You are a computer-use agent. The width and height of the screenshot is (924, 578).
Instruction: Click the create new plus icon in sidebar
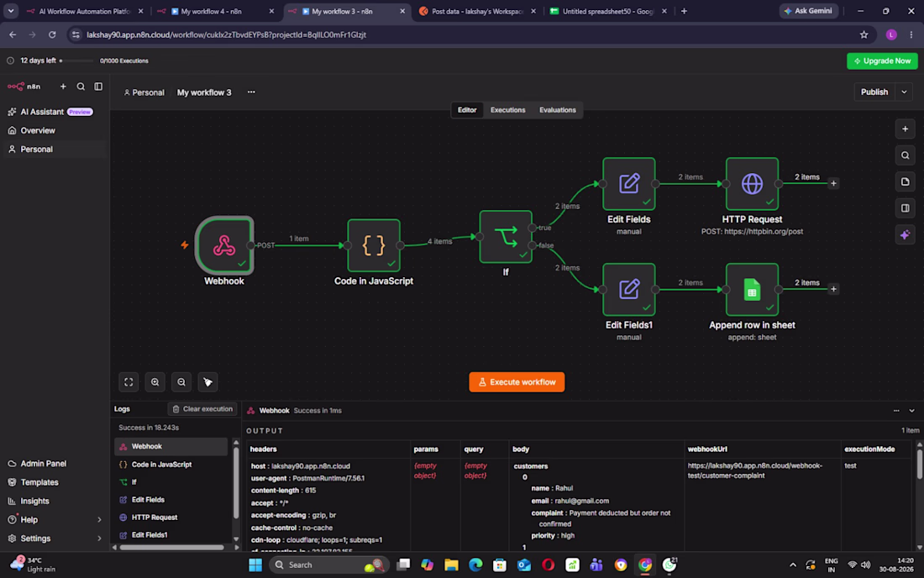pos(63,87)
